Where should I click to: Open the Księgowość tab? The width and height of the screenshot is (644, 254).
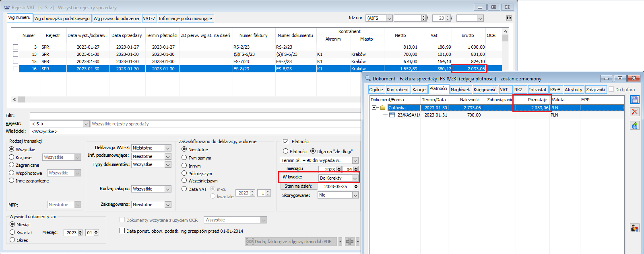click(x=485, y=90)
